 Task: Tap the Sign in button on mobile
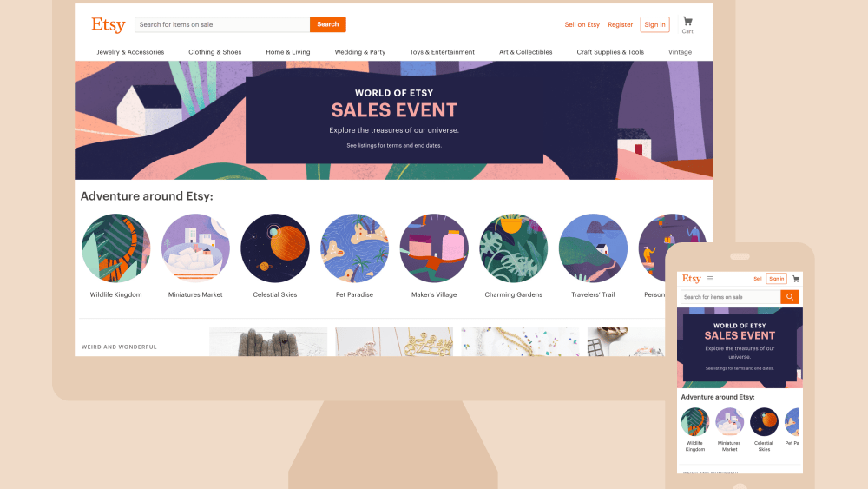(x=776, y=279)
